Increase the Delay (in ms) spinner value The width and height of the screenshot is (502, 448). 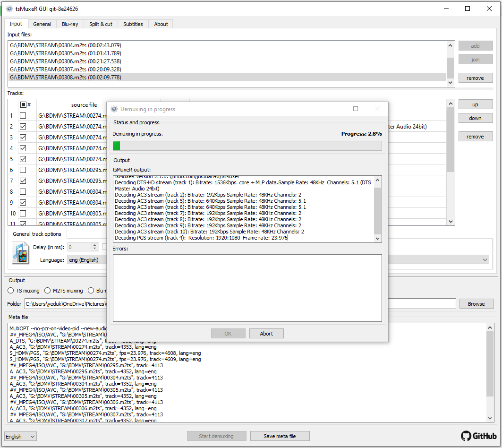click(x=94, y=245)
